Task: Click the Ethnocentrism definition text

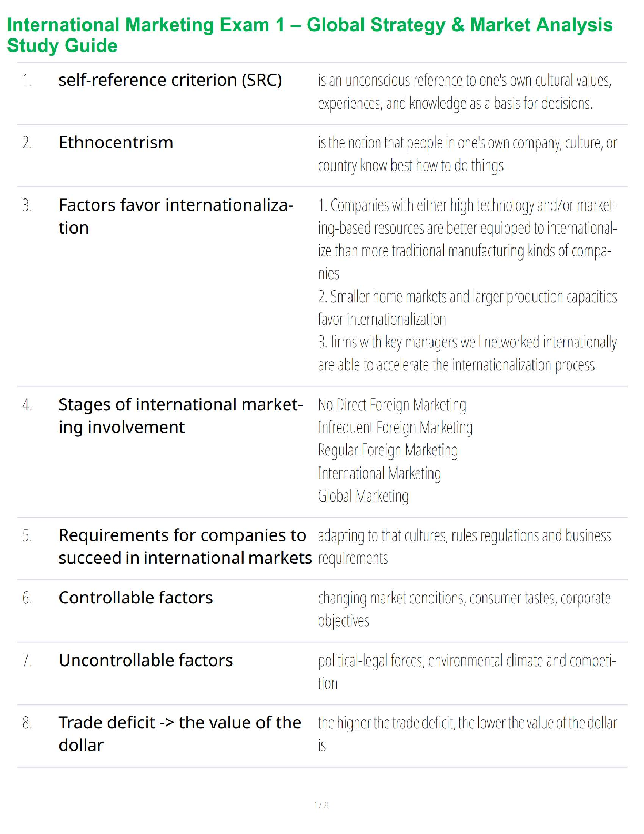Action: pos(467,154)
